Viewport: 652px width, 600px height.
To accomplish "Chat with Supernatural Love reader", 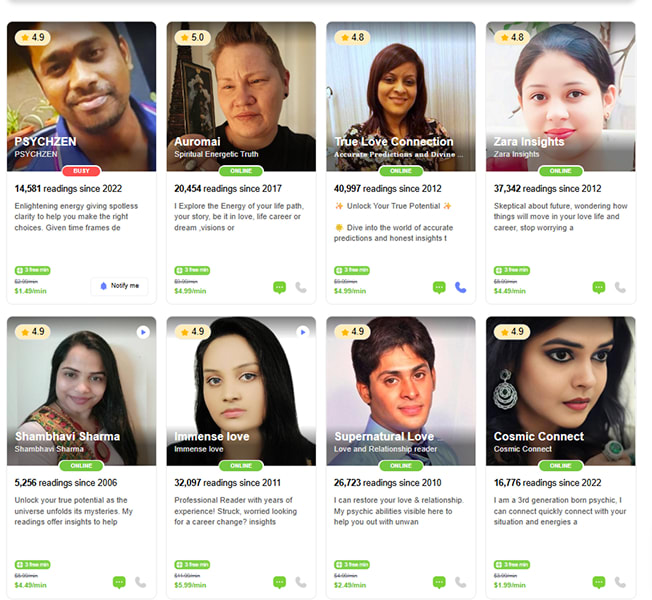I will (x=439, y=582).
